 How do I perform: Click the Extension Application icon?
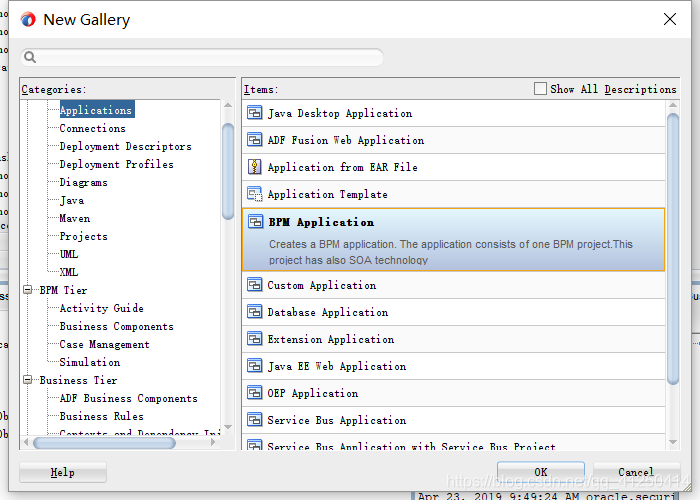point(254,339)
